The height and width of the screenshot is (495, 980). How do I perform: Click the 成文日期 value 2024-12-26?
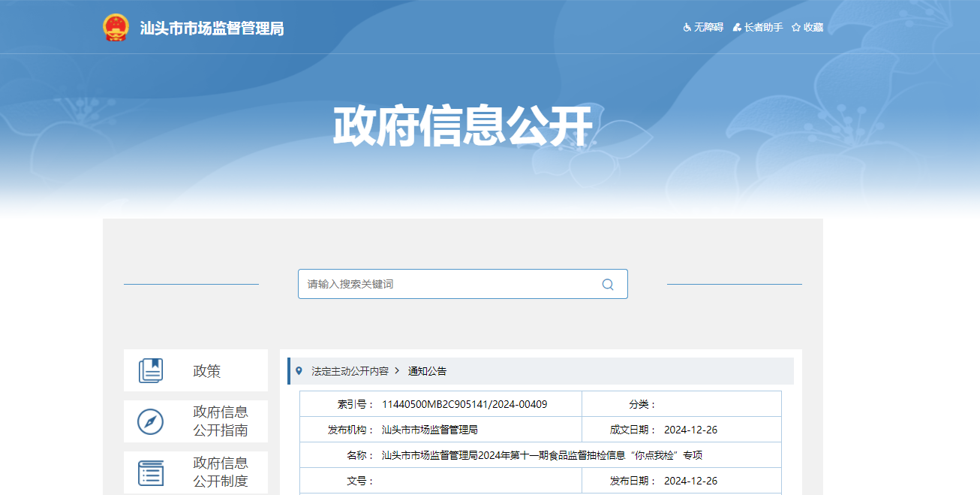point(690,430)
